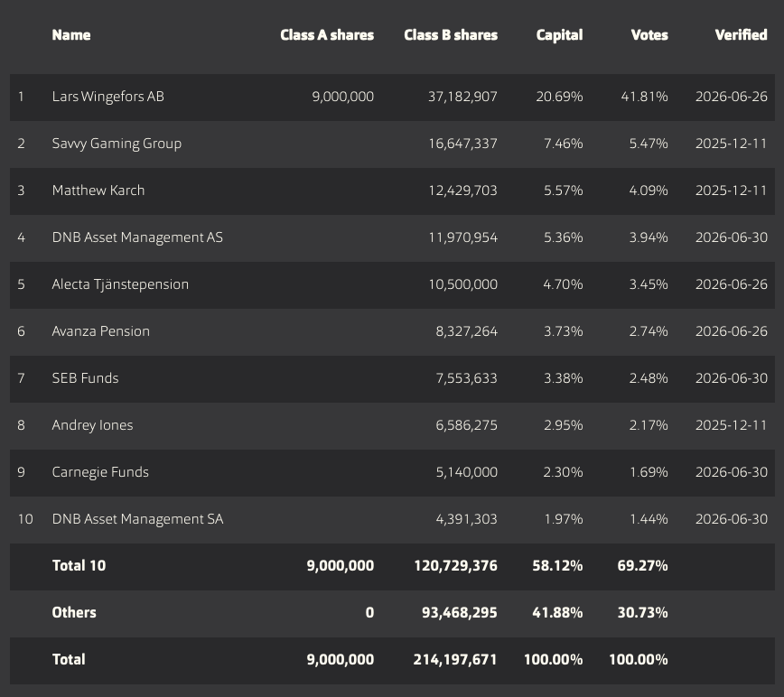Select the Avanza Pension name cell
Viewport: 784px width, 697px height.
[x=100, y=331]
